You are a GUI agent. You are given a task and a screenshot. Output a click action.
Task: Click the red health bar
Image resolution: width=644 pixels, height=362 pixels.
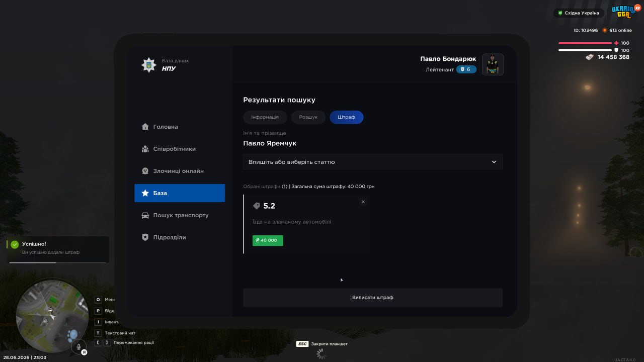click(585, 43)
